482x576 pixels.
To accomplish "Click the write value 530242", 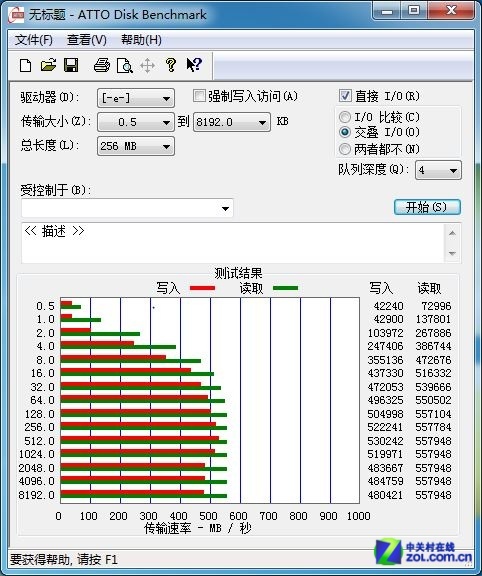I will coord(385,441).
